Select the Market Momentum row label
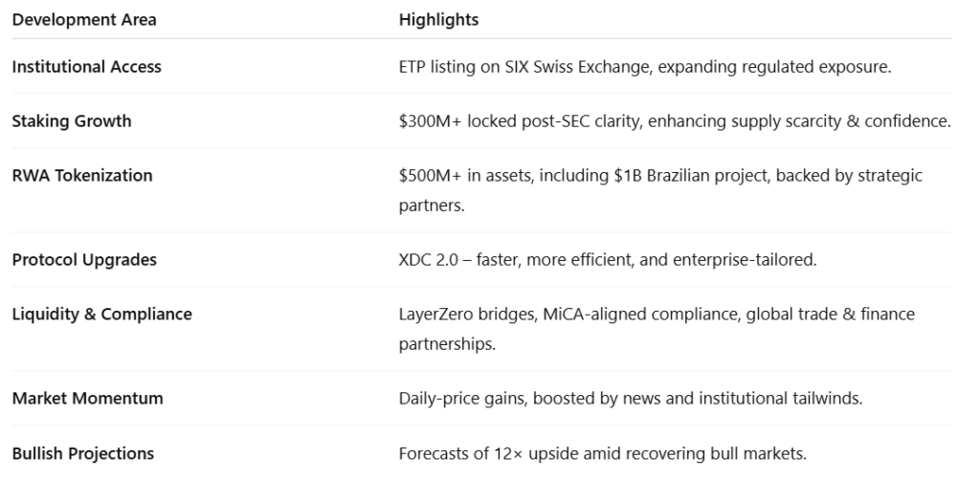Image resolution: width=980 pixels, height=501 pixels. [87, 399]
